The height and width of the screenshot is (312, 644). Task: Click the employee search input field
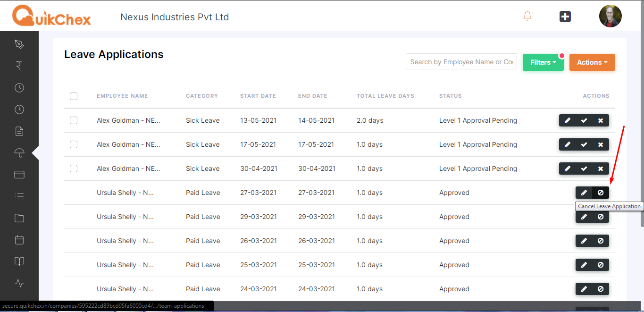[x=460, y=61]
